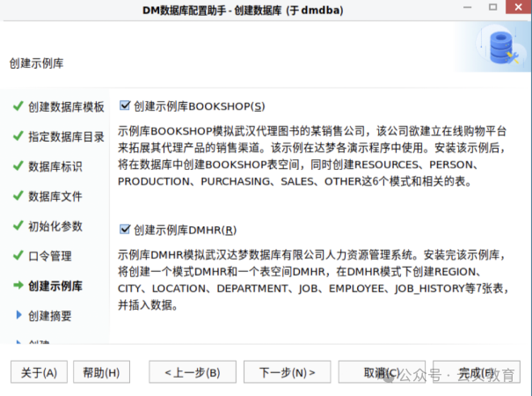Image resolution: width=532 pixels, height=396 pixels.
Task: Click green checkmark beside 数据库文件
Action: pyautogui.click(x=18, y=195)
